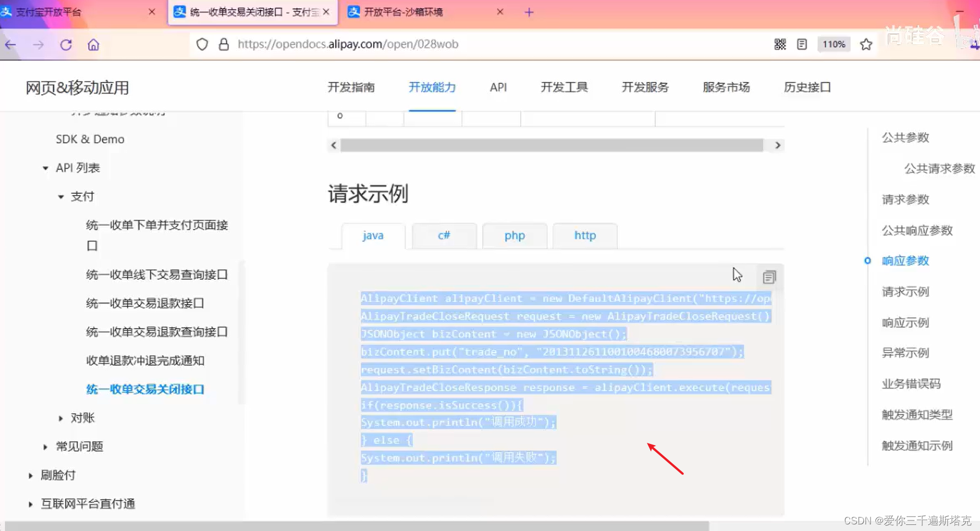The height and width of the screenshot is (531, 980).
Task: Select the java code tab
Action: tap(373, 235)
